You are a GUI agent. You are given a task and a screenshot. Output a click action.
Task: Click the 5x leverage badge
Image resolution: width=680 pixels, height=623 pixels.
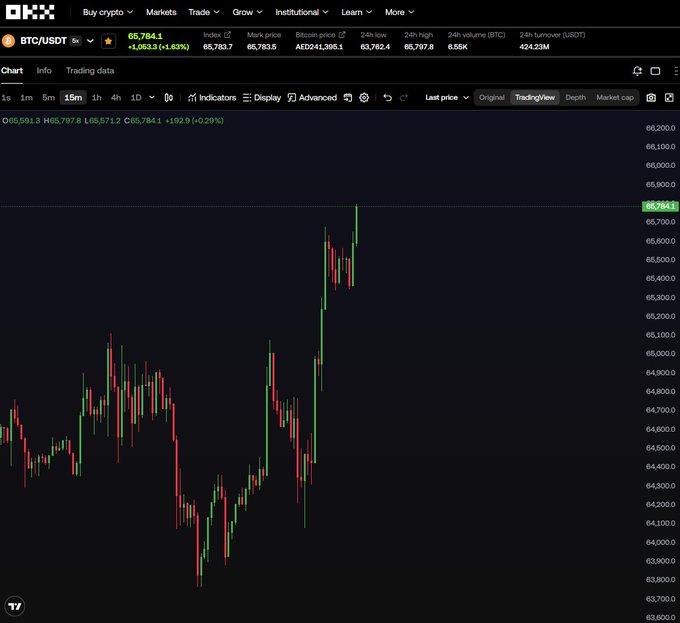tap(75, 41)
